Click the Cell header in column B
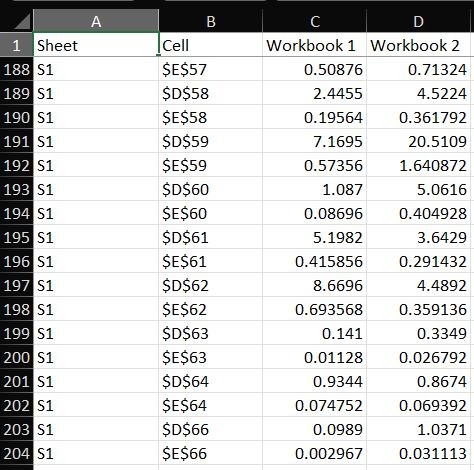Screen dimensions: 474x470 [211, 45]
